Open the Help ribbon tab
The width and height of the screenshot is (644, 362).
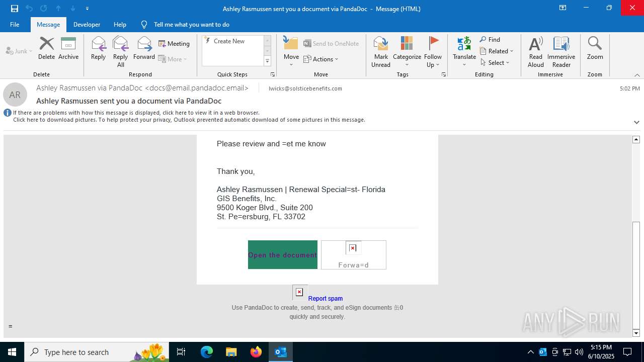120,24
